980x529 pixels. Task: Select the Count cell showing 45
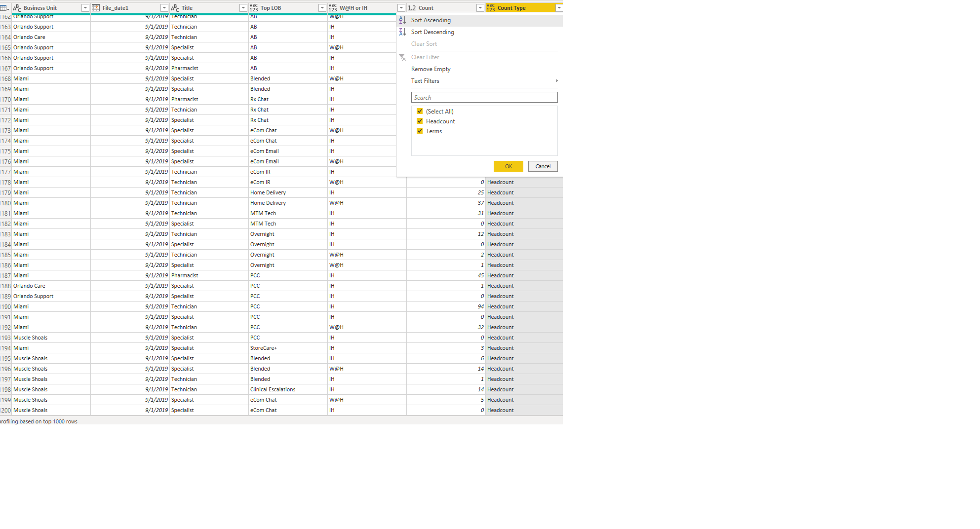446,276
